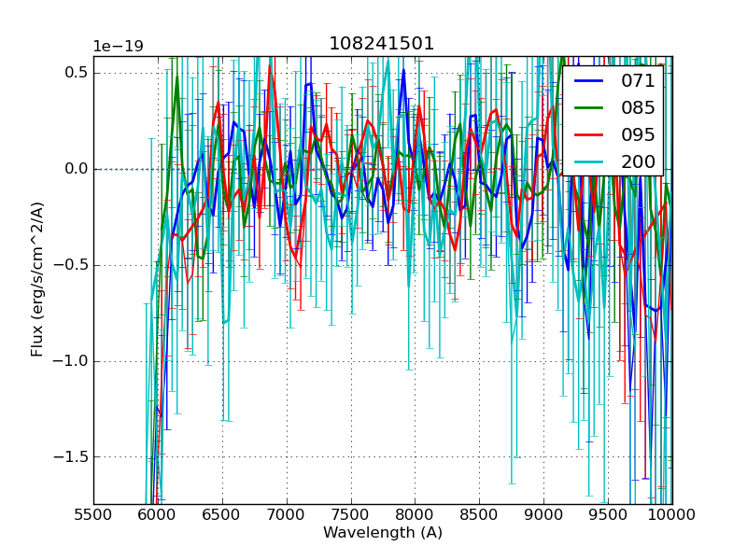747x560 pixels.
Task: Click the 1e-19 exponent label
Action: 118,47
